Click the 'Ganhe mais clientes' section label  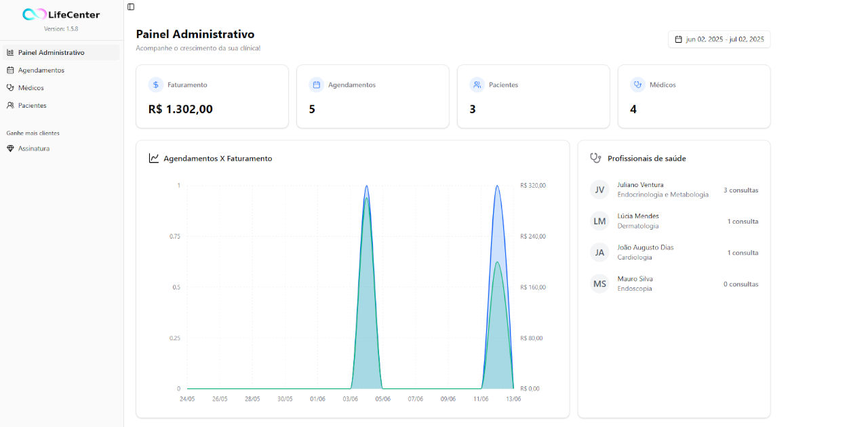pyautogui.click(x=33, y=133)
